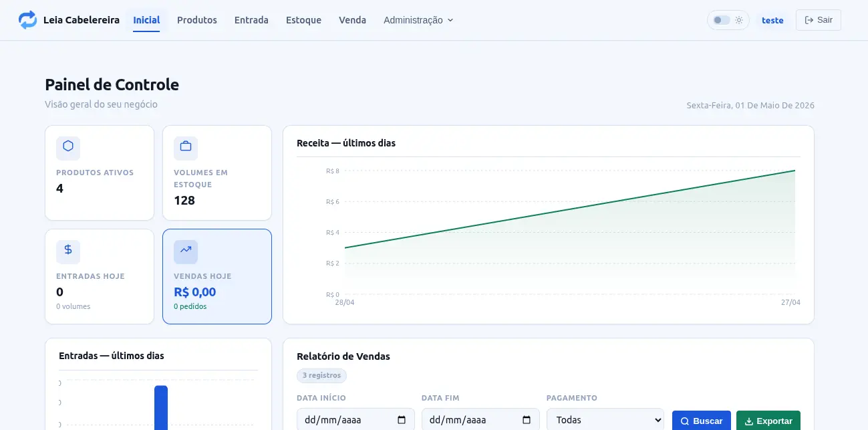
Task: Click the Data Início date field
Action: coord(355,420)
